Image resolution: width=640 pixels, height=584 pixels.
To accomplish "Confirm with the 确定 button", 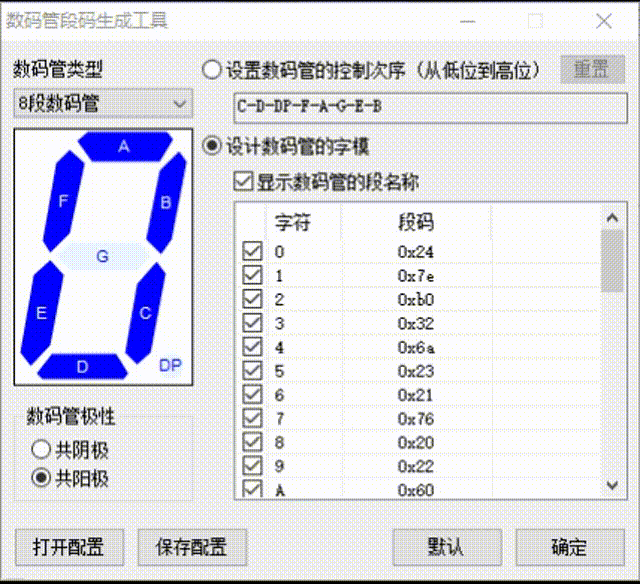I will [x=570, y=547].
